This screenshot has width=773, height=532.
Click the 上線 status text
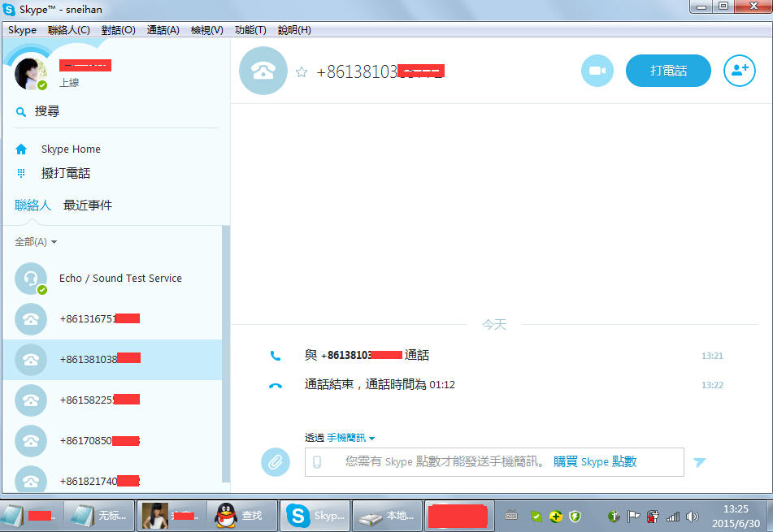[x=69, y=82]
